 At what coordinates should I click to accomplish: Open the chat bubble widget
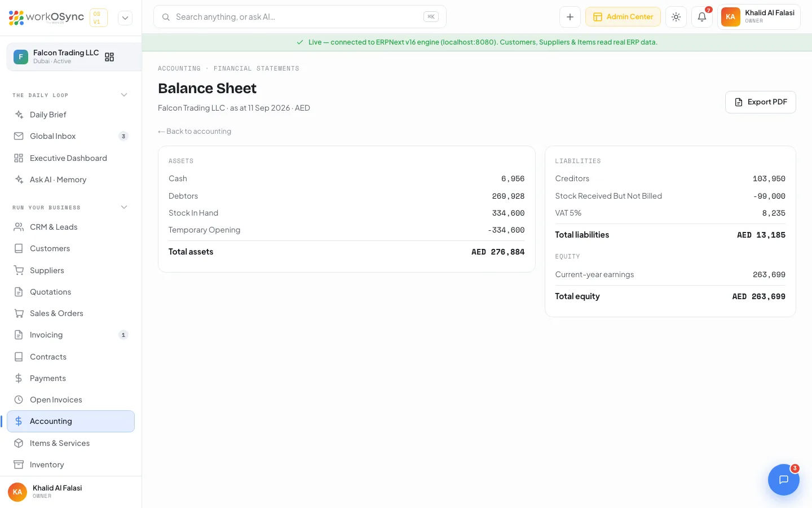pos(784,480)
